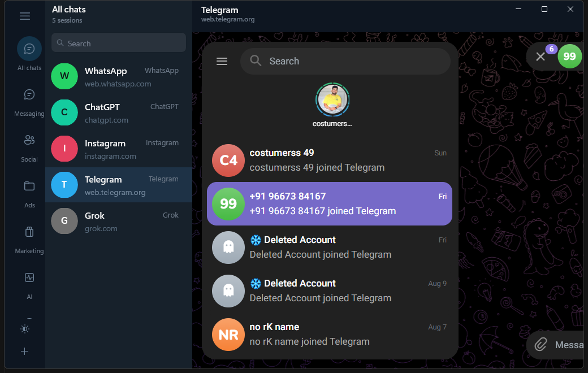Close the chat with the X button
The image size is (588, 373).
pos(541,57)
